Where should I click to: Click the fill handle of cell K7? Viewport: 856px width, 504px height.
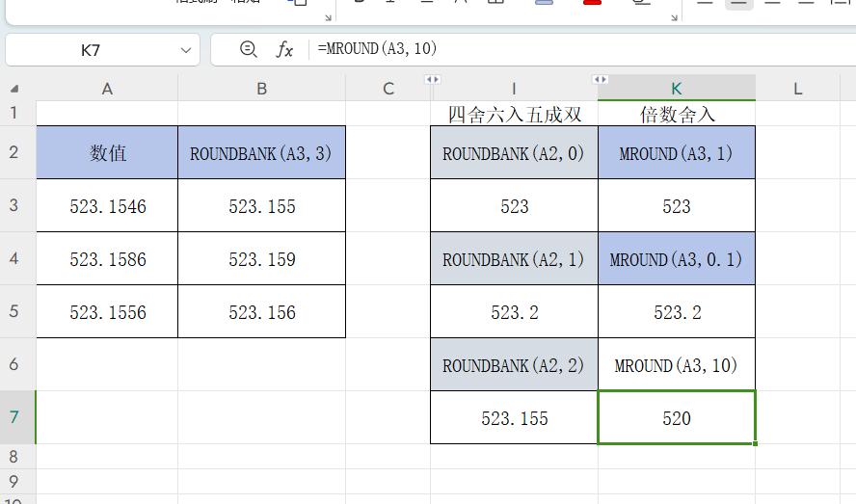[755, 443]
